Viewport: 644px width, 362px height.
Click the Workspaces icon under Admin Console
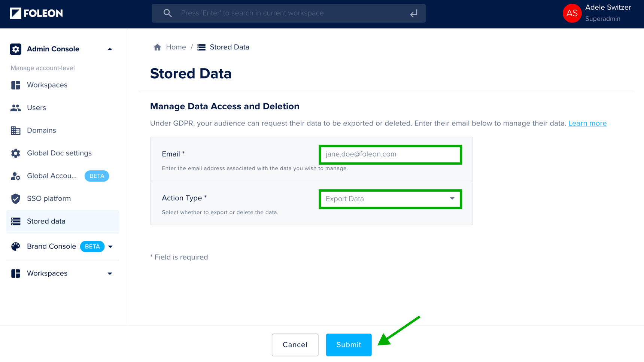click(x=16, y=85)
